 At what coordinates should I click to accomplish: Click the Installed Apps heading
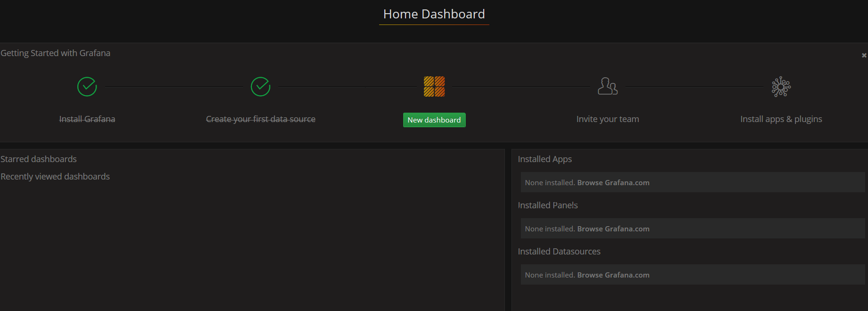(545, 159)
